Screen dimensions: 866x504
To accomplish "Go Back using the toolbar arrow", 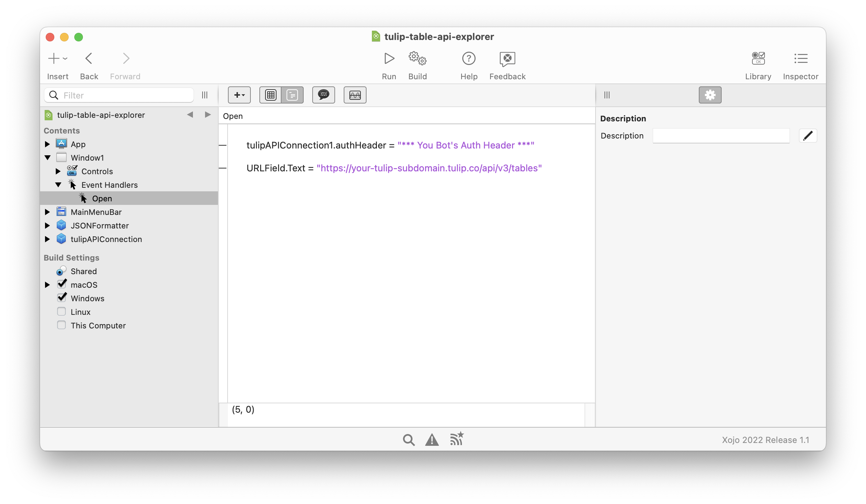I will 89,59.
